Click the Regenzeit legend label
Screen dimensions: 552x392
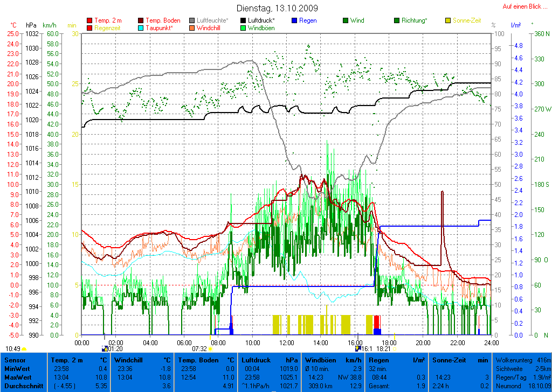coord(108,28)
